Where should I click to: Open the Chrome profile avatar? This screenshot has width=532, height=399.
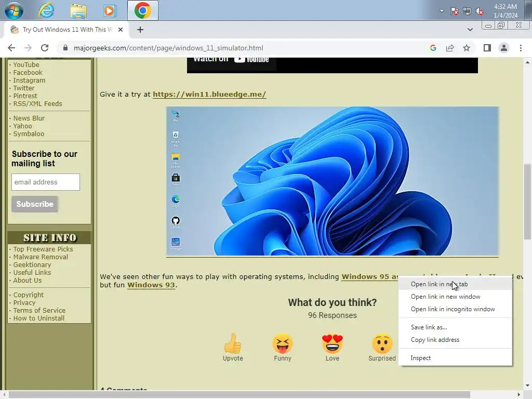[504, 48]
